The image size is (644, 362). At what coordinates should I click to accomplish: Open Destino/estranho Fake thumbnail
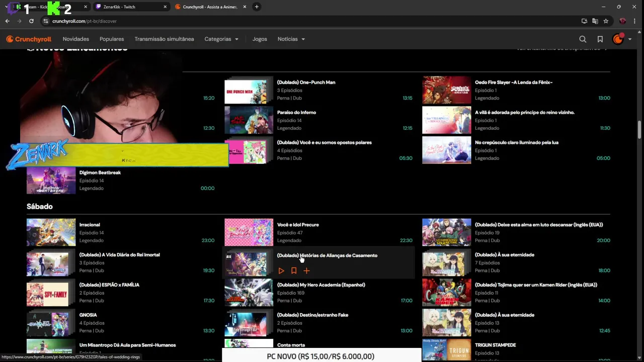249,323
